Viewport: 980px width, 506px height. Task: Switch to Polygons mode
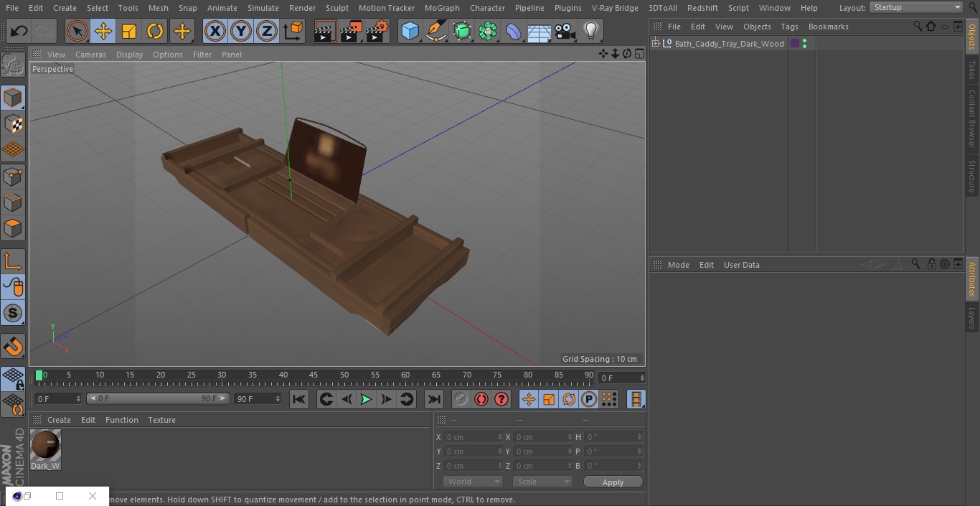coord(14,228)
